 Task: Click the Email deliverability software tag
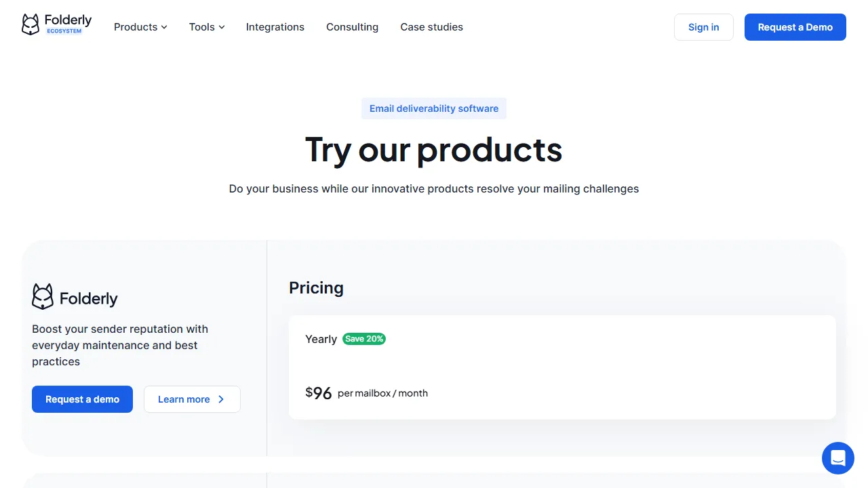[434, 108]
